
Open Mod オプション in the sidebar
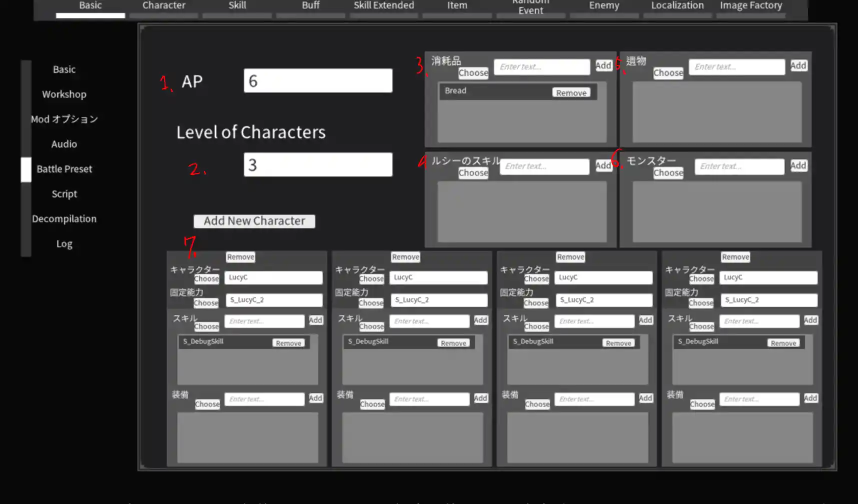64,119
